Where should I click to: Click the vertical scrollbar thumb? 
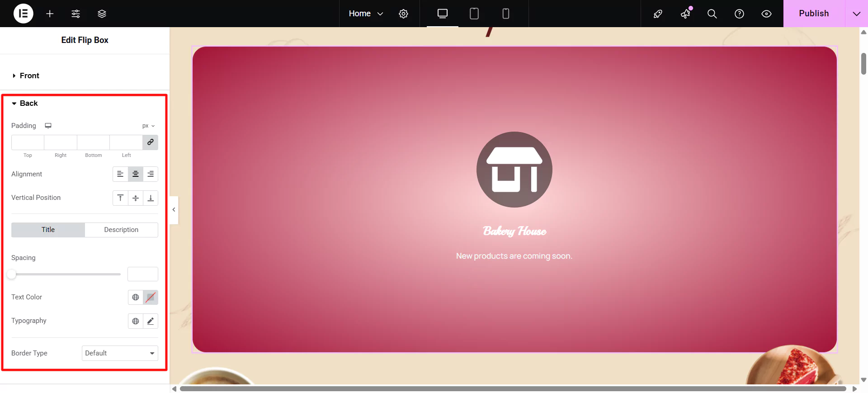pyautogui.click(x=863, y=64)
